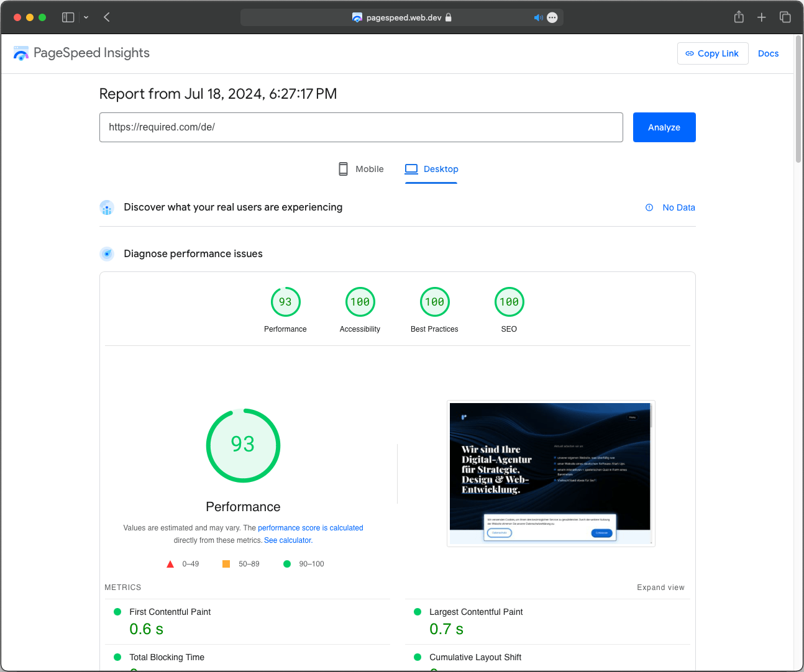This screenshot has height=672, width=804.
Task: Click the PageSpeed Insights logo icon
Action: point(21,53)
